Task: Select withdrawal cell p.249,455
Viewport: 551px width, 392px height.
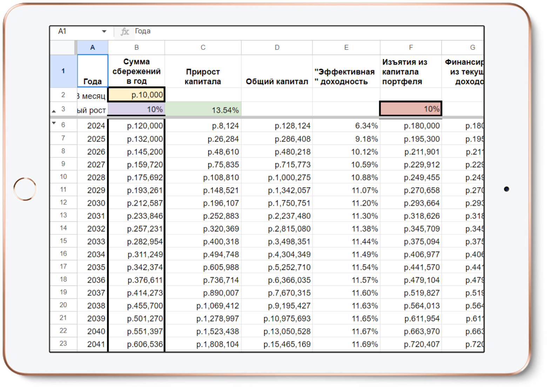Action: click(x=411, y=177)
